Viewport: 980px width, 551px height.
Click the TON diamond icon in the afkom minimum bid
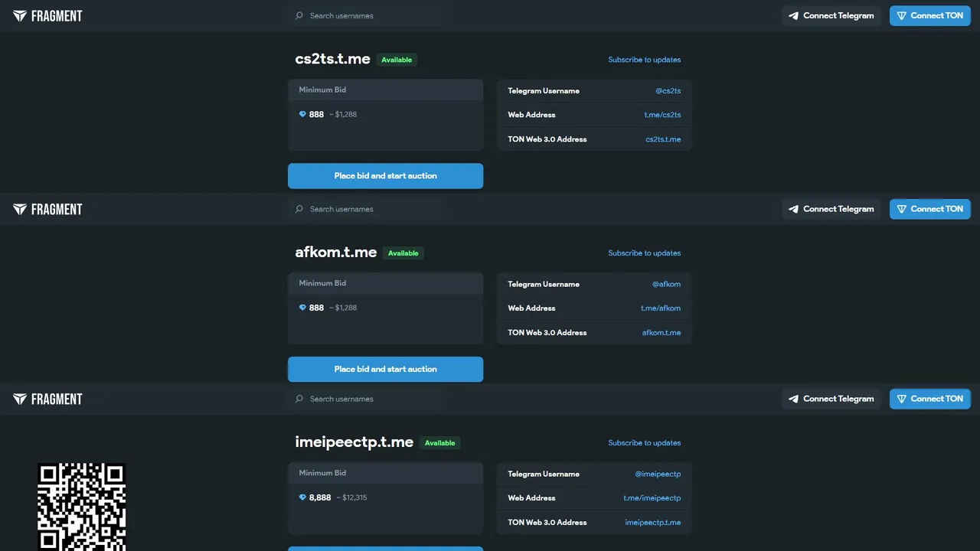(x=302, y=308)
